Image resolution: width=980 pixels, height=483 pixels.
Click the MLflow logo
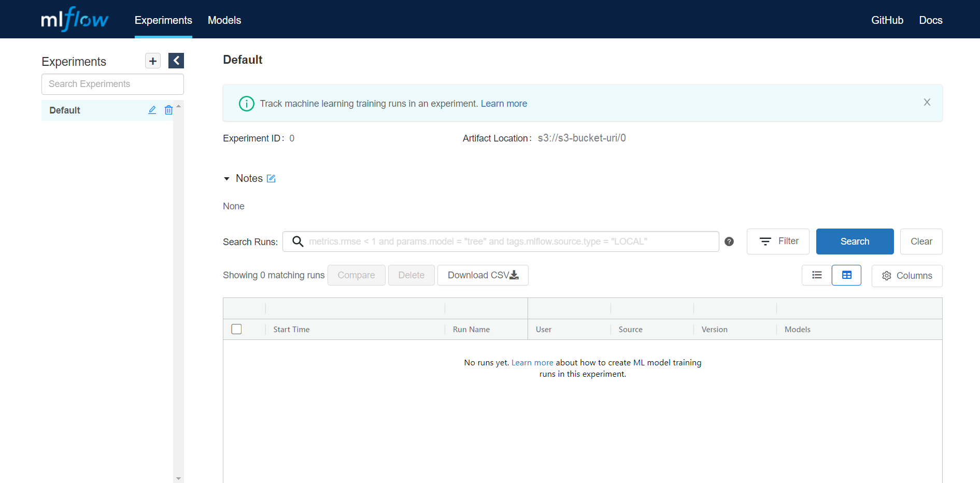pyautogui.click(x=75, y=19)
